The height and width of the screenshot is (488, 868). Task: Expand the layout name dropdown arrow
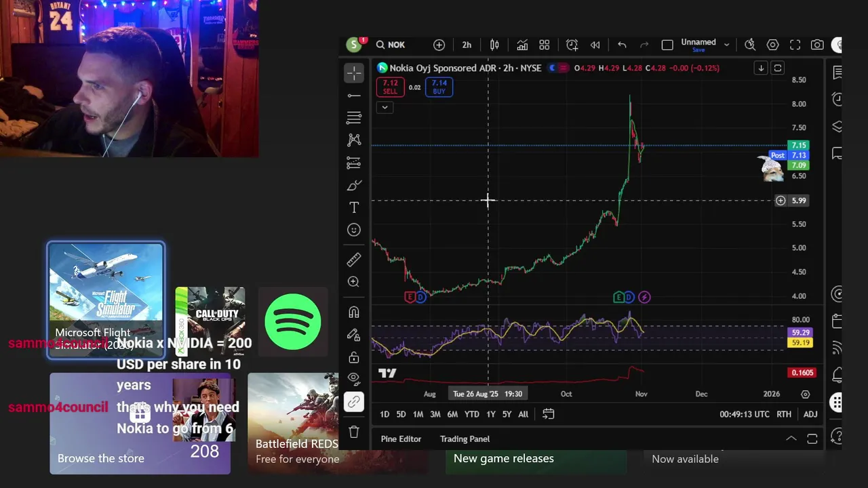point(726,45)
